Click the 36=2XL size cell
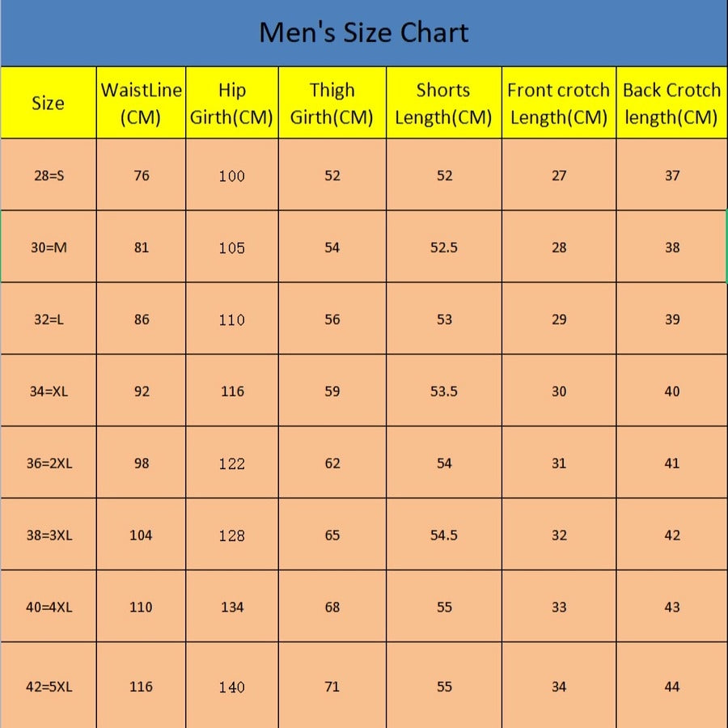The width and height of the screenshot is (728, 728). [49, 463]
